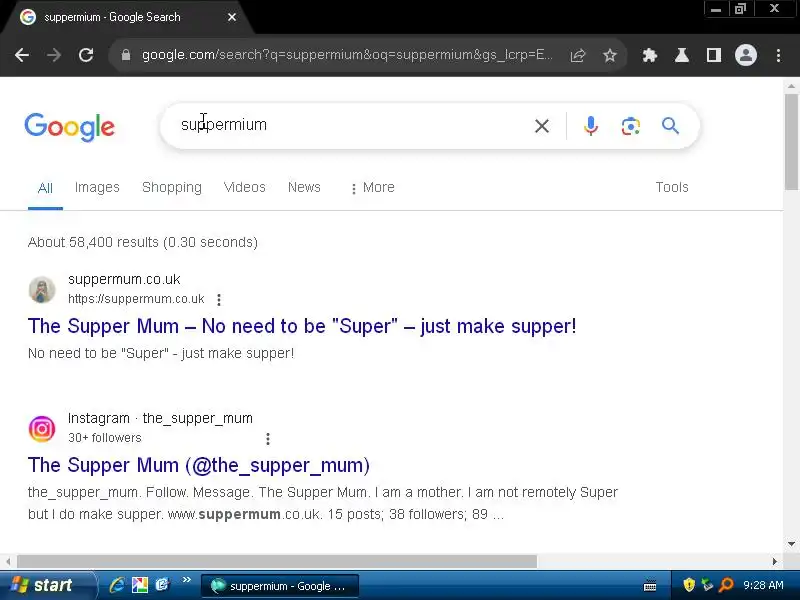Click the browser forward arrow
800x600 pixels.
click(x=54, y=55)
